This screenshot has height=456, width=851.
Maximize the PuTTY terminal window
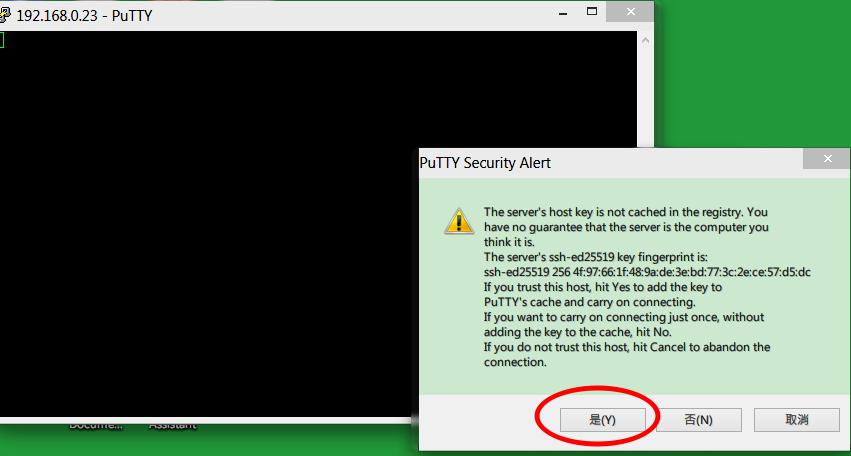click(x=592, y=12)
